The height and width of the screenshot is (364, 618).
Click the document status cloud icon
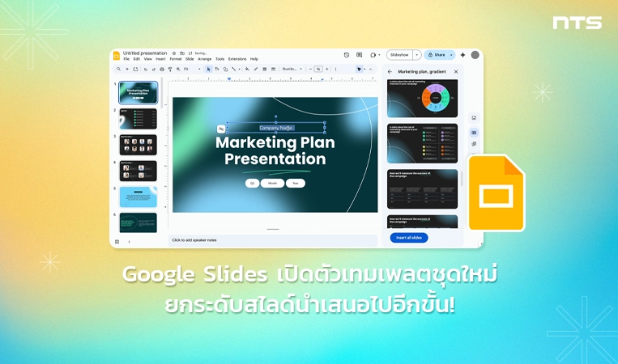click(190, 53)
